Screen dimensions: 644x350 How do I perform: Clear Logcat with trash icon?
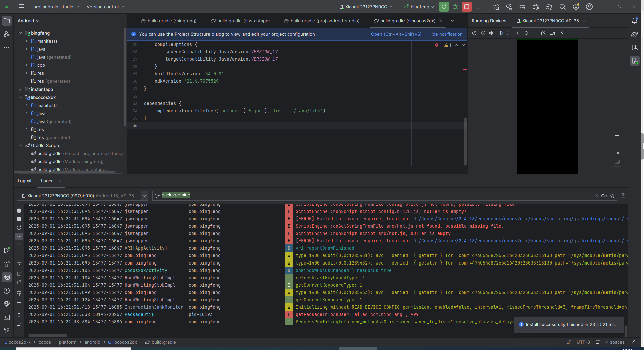click(19, 210)
